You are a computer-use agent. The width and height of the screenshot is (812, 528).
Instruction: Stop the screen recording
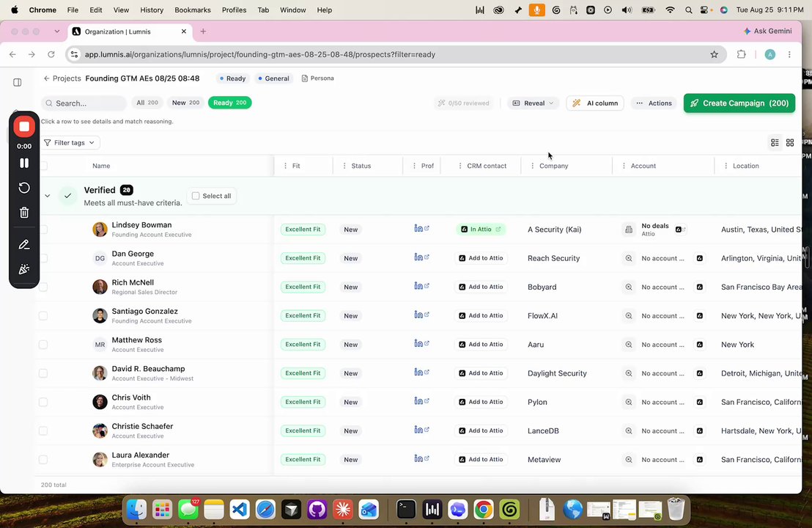pos(24,126)
